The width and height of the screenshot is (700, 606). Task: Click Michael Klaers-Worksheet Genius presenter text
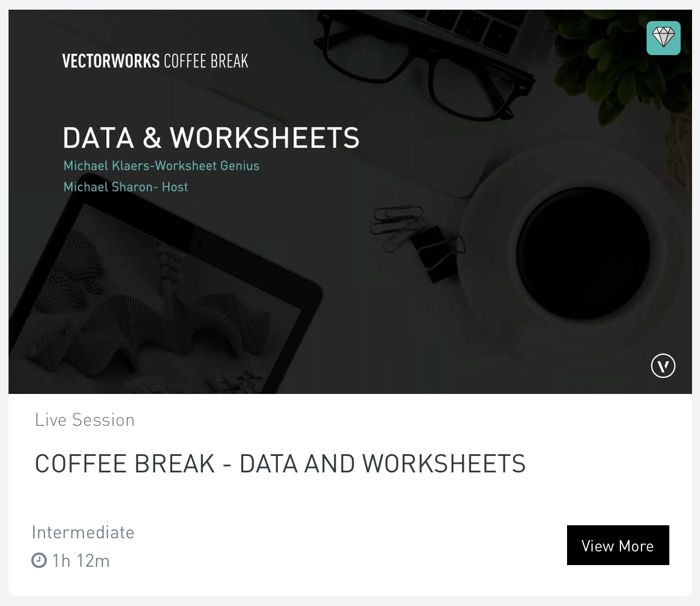coord(161,166)
